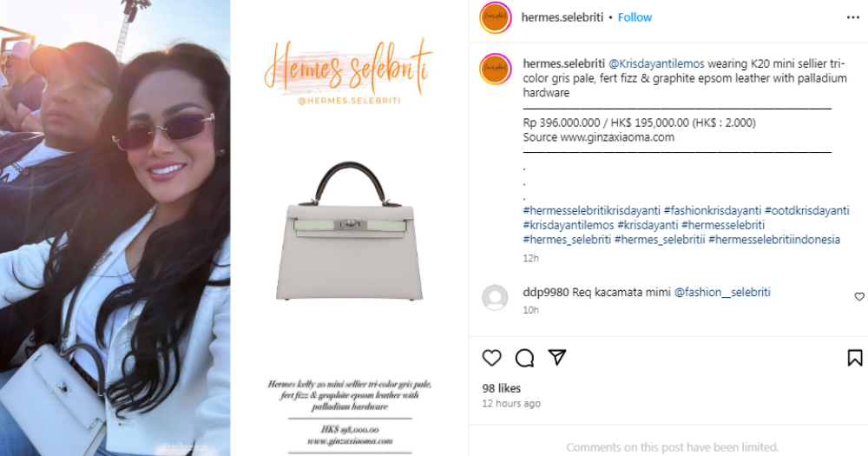Like the post with the heart icon
This screenshot has height=456, width=868.
pos(491,358)
